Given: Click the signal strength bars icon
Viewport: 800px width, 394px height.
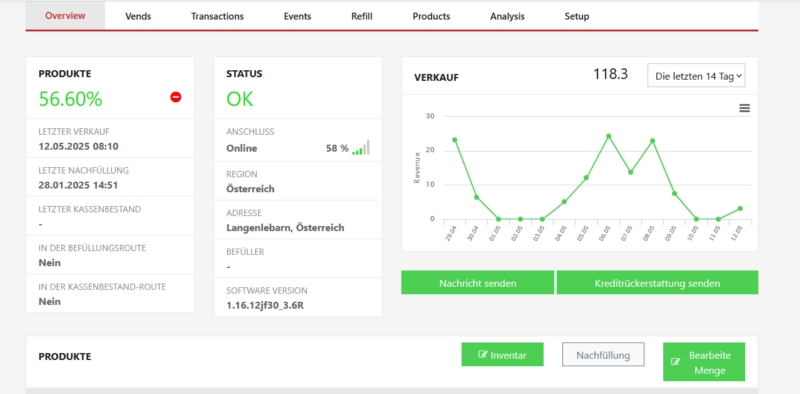Looking at the screenshot, I should click(x=361, y=147).
